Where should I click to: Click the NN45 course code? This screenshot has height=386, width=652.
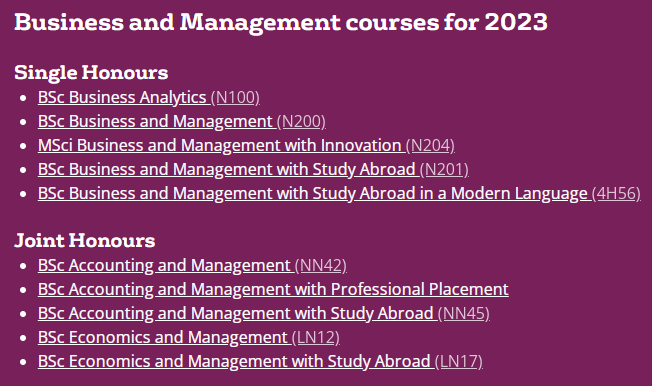[x=464, y=314]
